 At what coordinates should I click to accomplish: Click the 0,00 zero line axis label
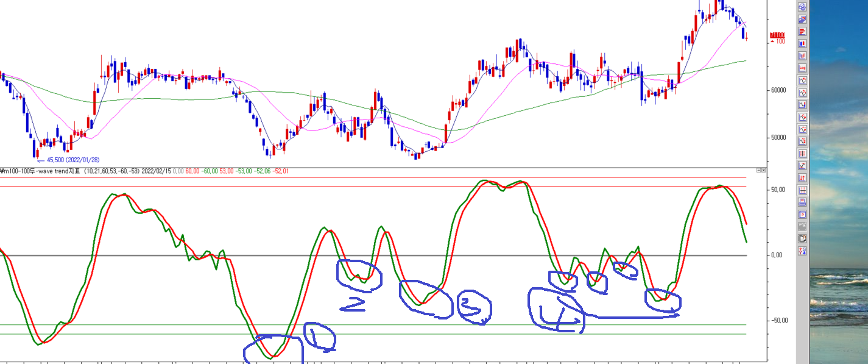click(x=777, y=255)
